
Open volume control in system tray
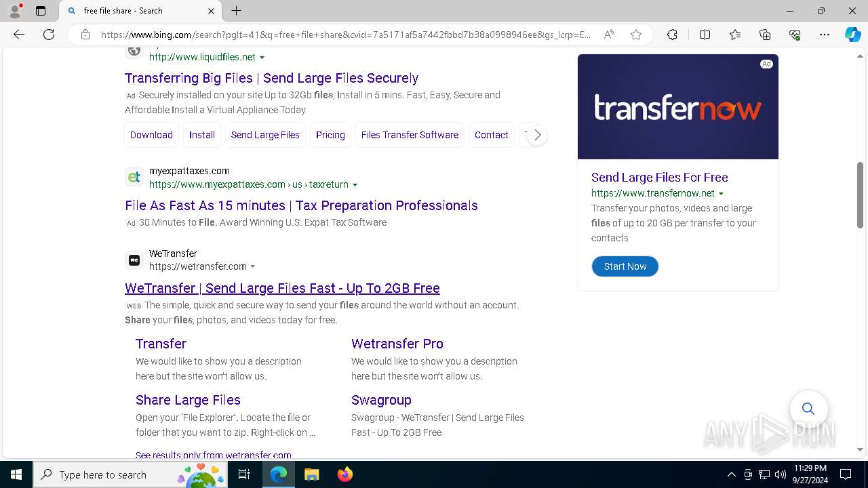[x=781, y=474]
